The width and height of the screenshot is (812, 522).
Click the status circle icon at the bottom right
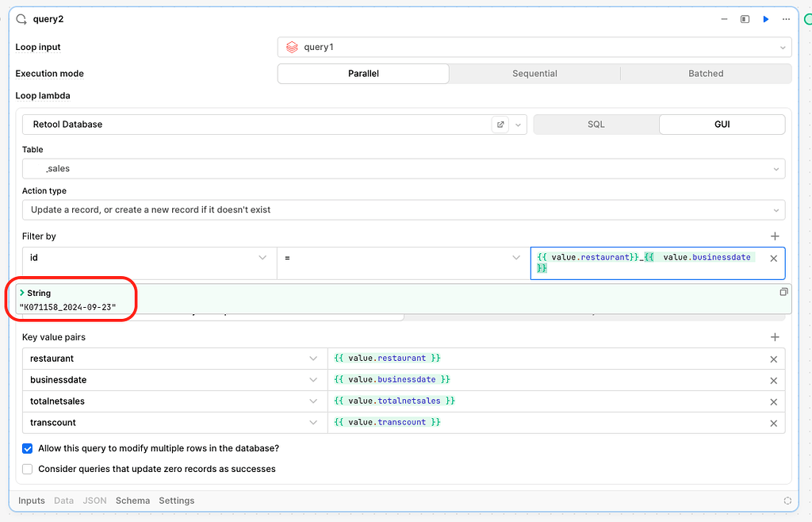point(787,501)
